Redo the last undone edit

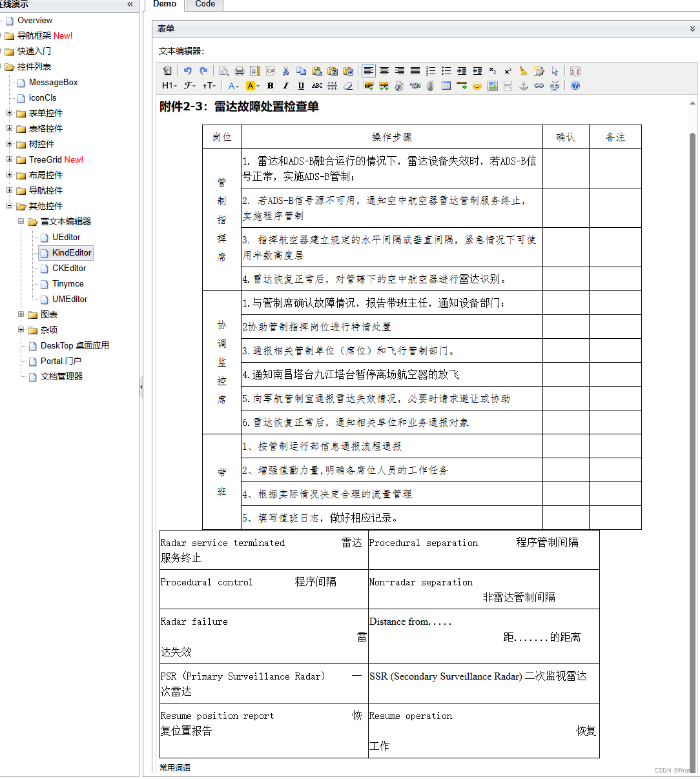point(203,71)
